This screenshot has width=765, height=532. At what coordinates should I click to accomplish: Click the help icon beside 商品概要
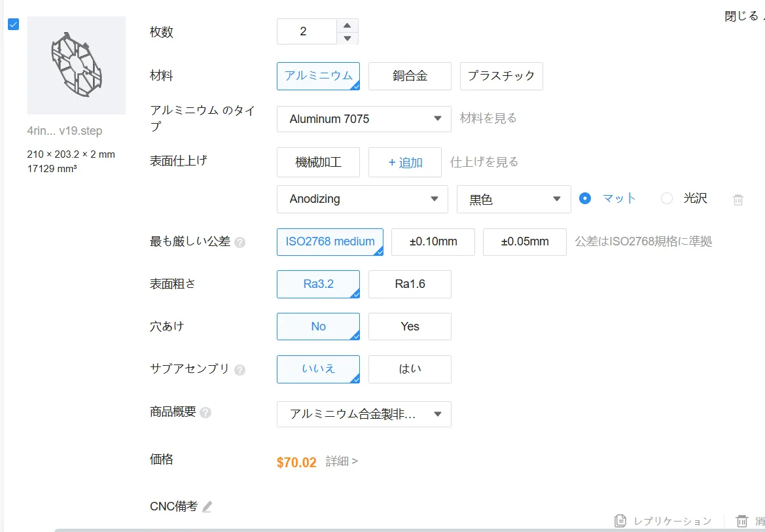coord(205,413)
